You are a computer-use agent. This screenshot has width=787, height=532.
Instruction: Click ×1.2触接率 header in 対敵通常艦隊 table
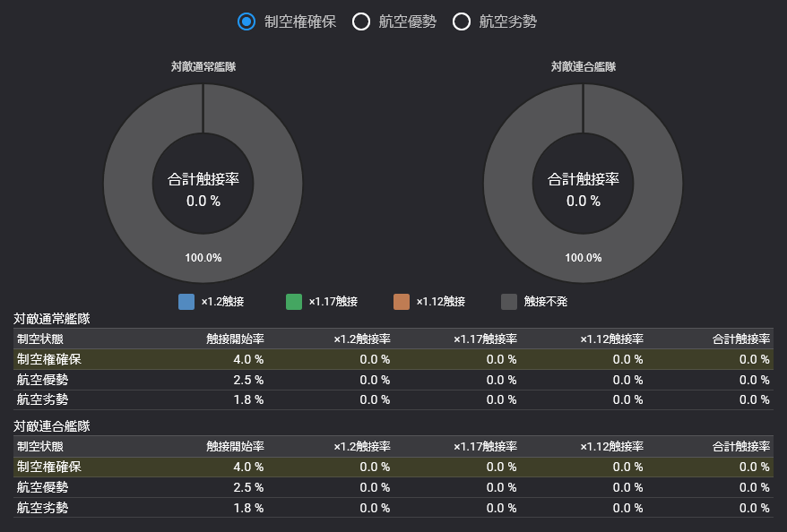pyautogui.click(x=362, y=339)
